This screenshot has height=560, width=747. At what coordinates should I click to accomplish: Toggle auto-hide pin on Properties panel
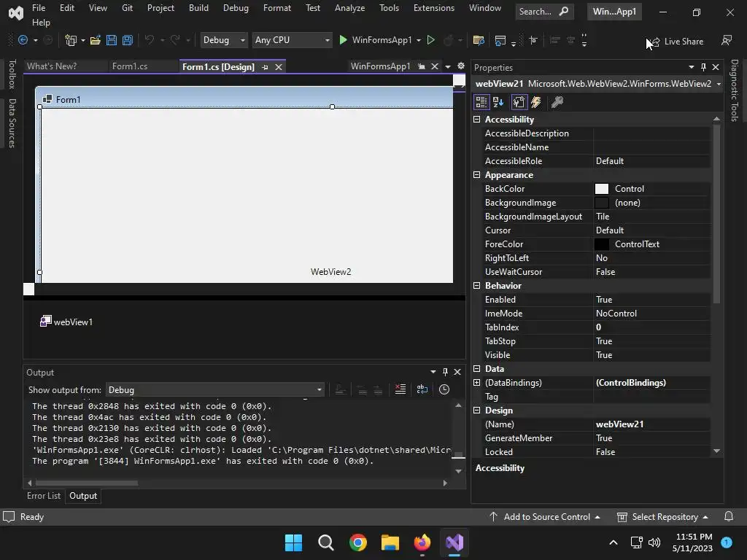coord(703,67)
